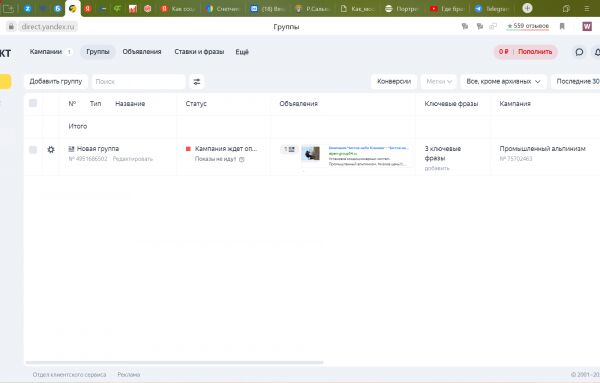
Task: Open the Как_мос document tab
Action: coord(357,8)
